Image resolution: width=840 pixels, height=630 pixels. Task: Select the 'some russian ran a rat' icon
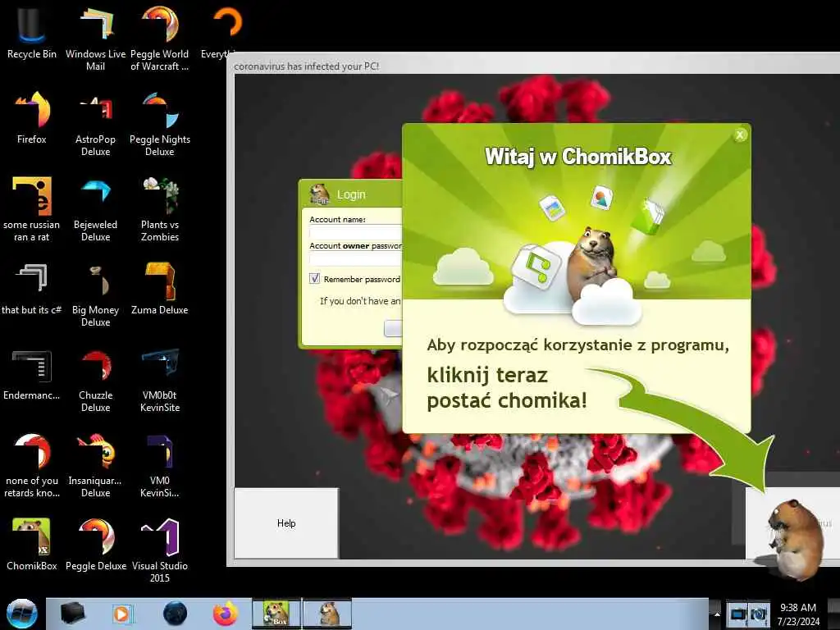coord(32,209)
